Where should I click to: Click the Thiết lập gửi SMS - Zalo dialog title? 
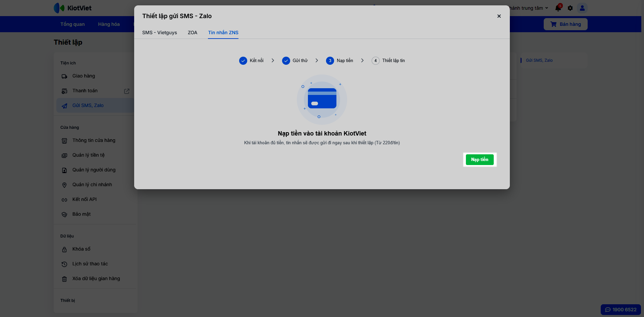click(x=177, y=16)
